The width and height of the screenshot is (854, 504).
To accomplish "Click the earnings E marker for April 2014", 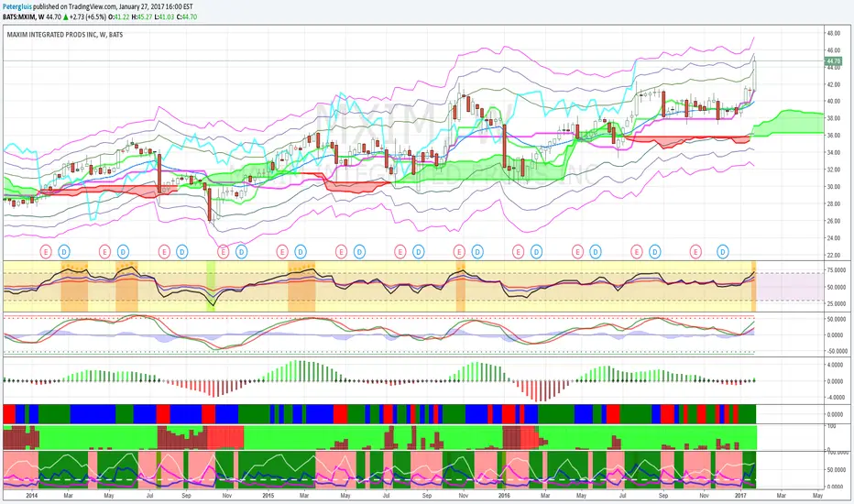I will (104, 252).
